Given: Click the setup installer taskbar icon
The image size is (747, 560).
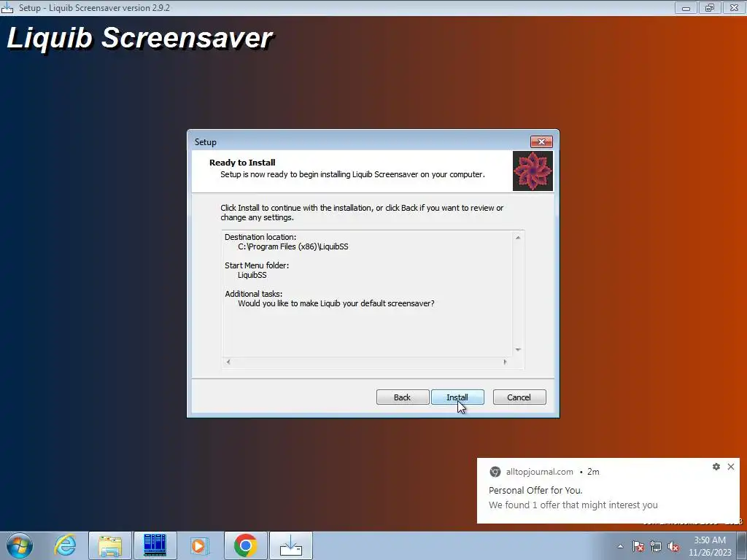Looking at the screenshot, I should pos(291,545).
